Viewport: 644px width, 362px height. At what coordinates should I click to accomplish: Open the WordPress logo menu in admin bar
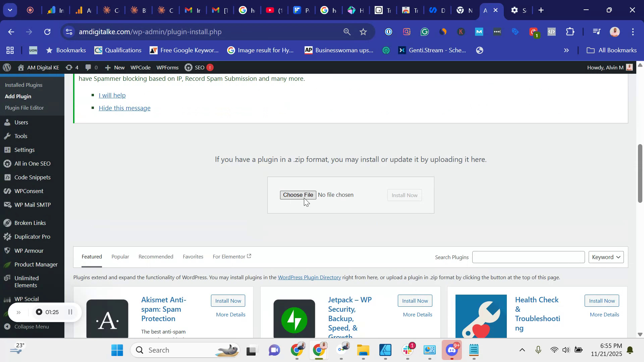click(7, 67)
